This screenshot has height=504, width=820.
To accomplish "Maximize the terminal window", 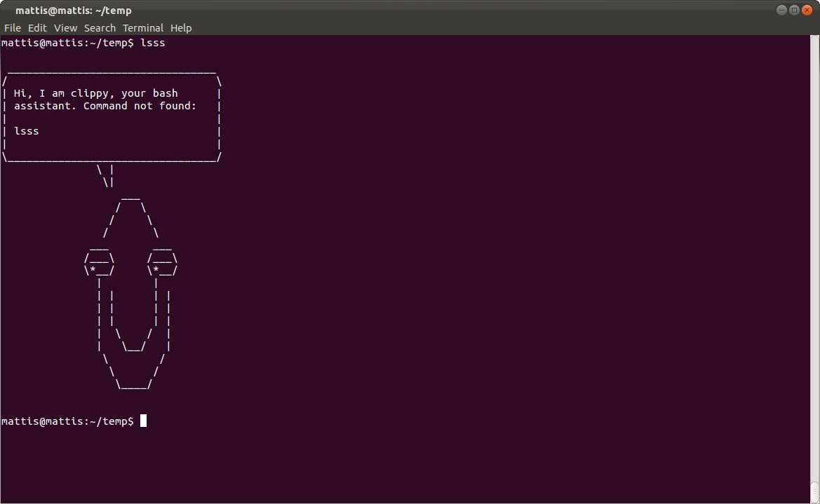I will pyautogui.click(x=794, y=10).
